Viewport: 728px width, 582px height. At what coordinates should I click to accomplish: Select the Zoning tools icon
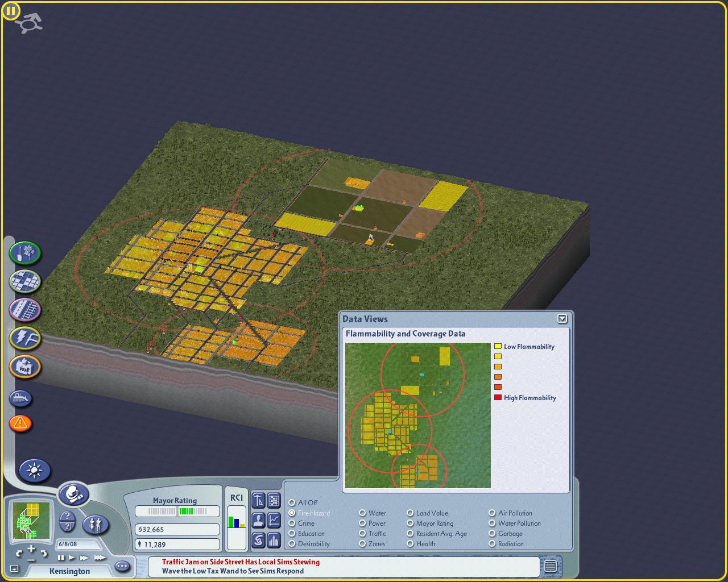click(25, 281)
